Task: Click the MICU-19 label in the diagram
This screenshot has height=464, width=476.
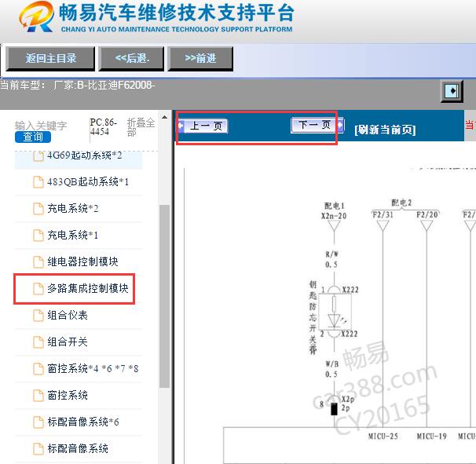Action: (431, 437)
